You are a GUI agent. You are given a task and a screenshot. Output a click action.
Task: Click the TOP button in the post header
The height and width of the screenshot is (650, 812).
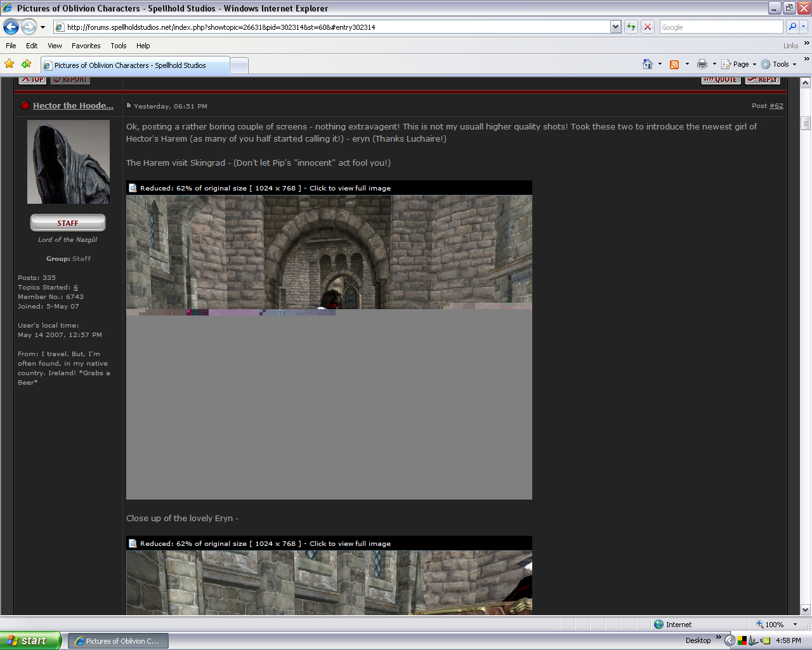coord(32,80)
